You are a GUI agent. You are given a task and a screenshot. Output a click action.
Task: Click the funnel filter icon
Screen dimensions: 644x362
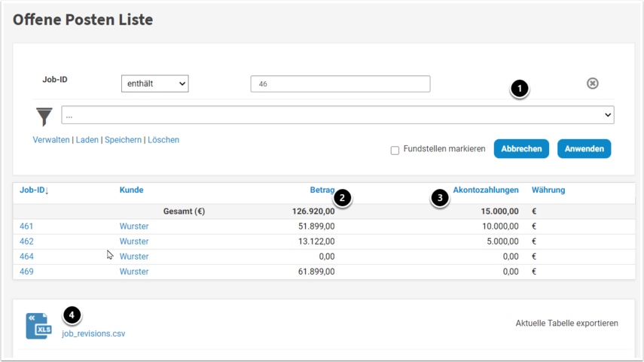(x=44, y=116)
